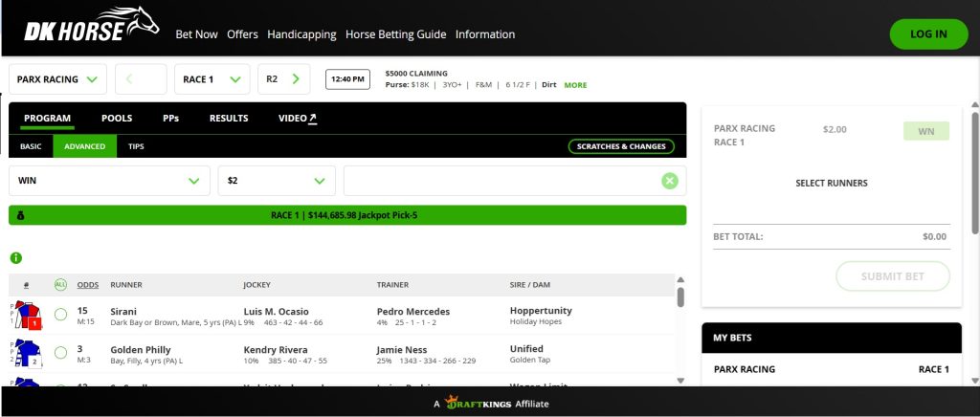Open Handicapping menu item
Image resolution: width=980 pixels, height=417 pixels.
tap(301, 34)
